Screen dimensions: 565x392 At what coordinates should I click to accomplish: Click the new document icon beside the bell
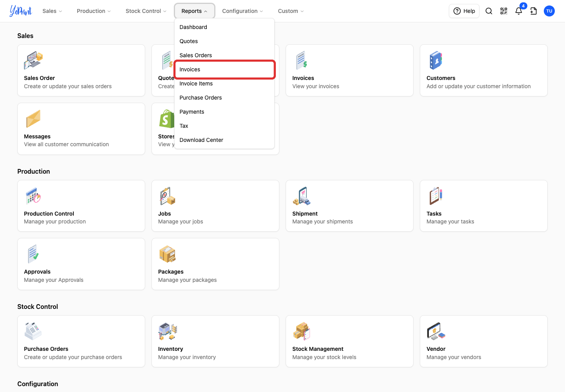click(534, 11)
